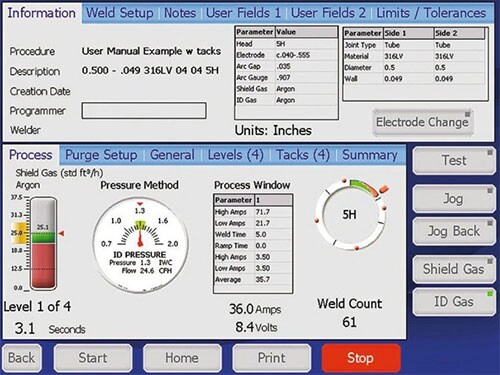Click the Level 1 of 4 label
This screenshot has height=375, width=500.
point(37,307)
